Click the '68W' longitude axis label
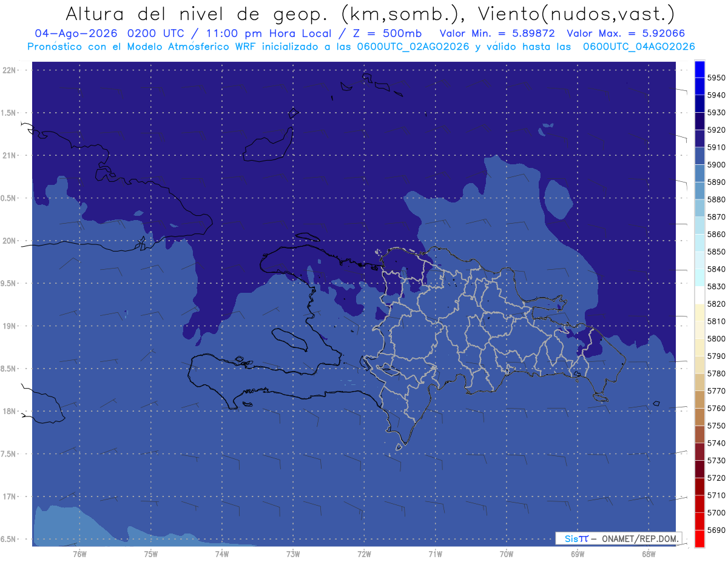 tap(649, 554)
